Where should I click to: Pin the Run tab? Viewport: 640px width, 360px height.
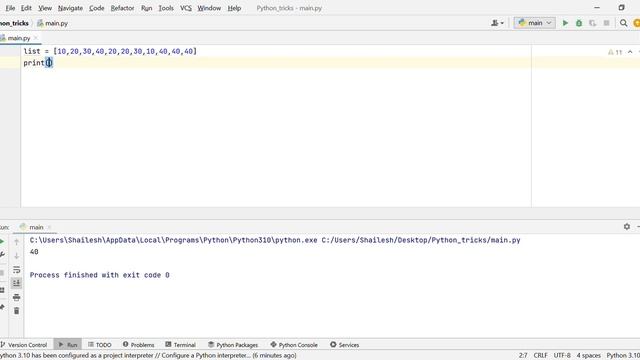[2, 307]
